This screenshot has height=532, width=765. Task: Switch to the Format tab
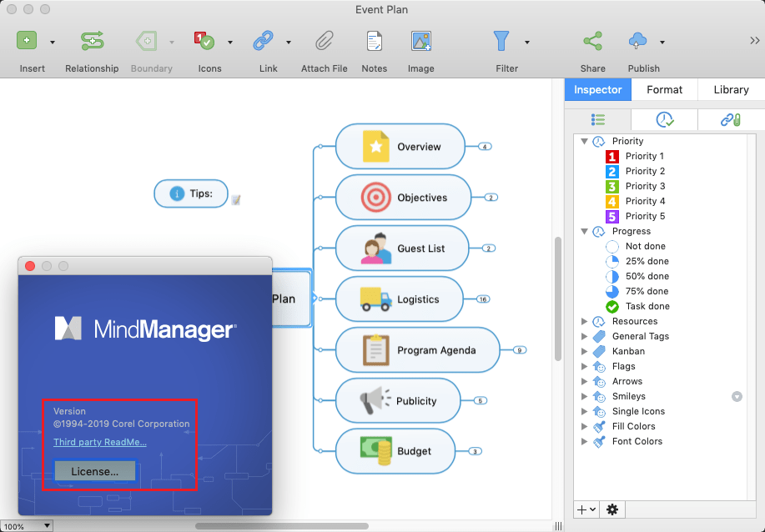tap(665, 90)
